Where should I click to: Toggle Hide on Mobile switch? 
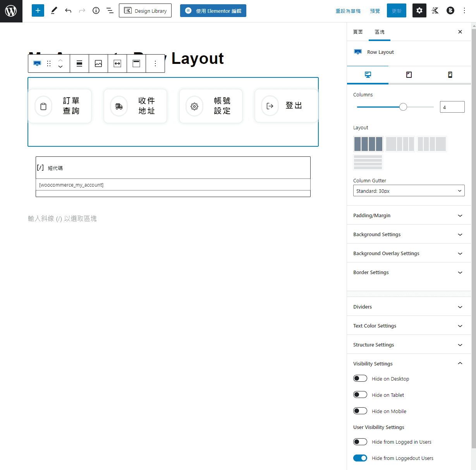(360, 411)
